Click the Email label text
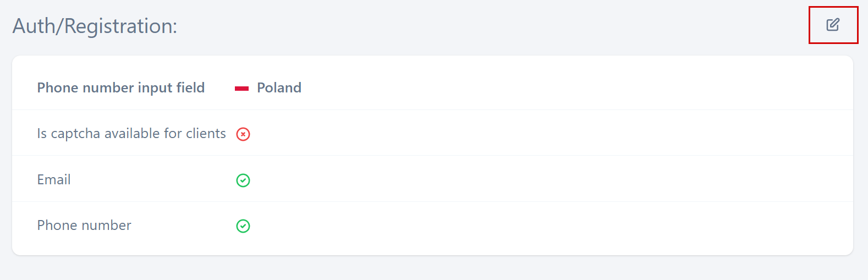Screen dimensions: 868x280 pos(54,180)
